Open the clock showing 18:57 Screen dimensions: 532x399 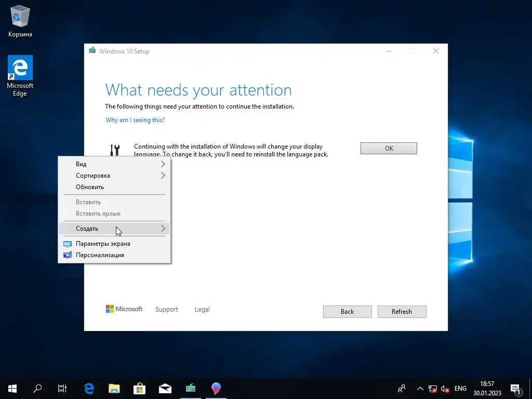click(487, 389)
